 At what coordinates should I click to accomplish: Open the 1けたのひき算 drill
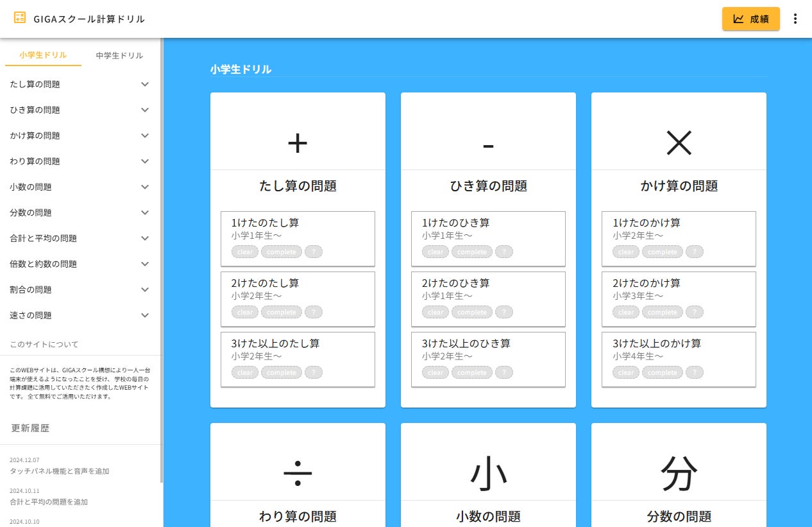coord(488,238)
